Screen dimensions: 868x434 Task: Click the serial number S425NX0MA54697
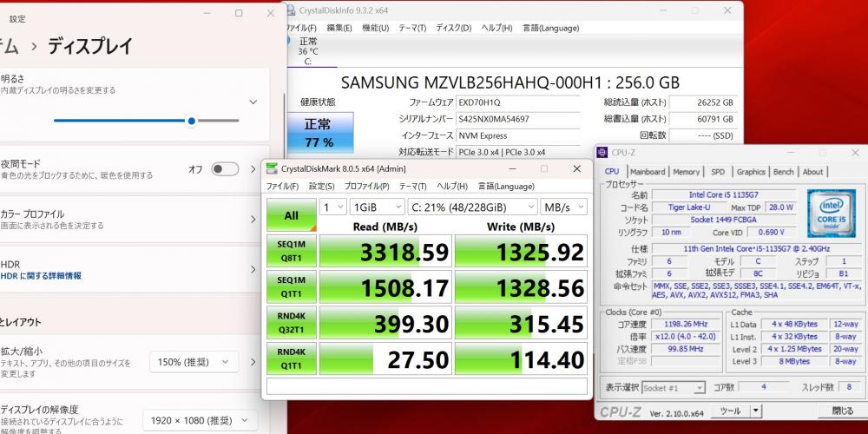(x=517, y=119)
